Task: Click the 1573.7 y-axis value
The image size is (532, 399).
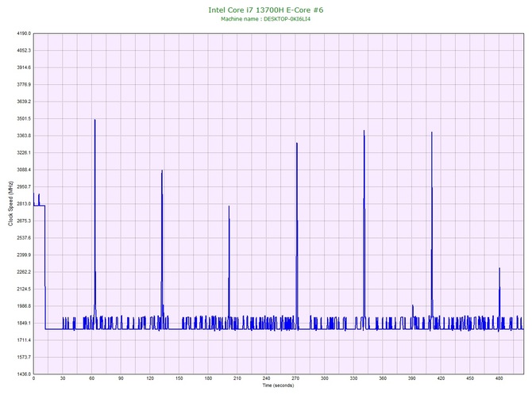Action: tap(24, 357)
